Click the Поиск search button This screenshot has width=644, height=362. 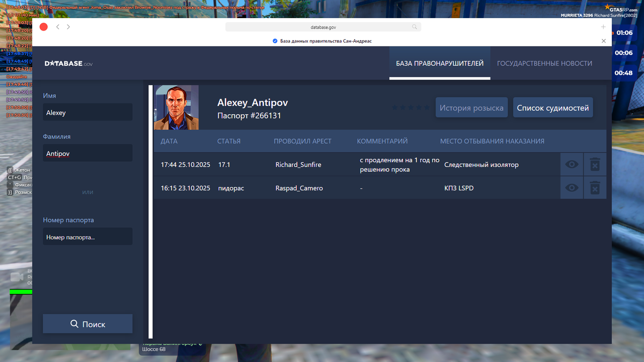pos(88,324)
